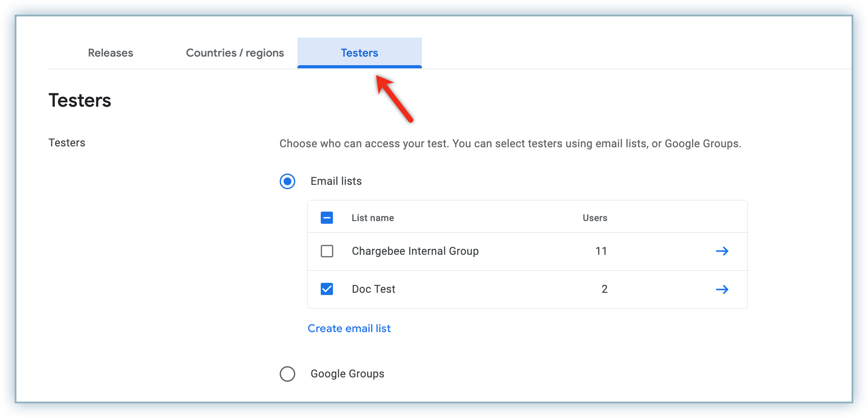Switch to the Releases tab
Screen dimensions: 868x418
point(111,53)
